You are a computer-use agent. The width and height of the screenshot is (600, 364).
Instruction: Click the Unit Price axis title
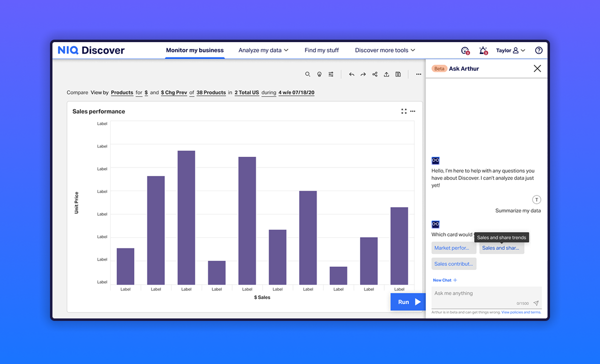coord(76,203)
